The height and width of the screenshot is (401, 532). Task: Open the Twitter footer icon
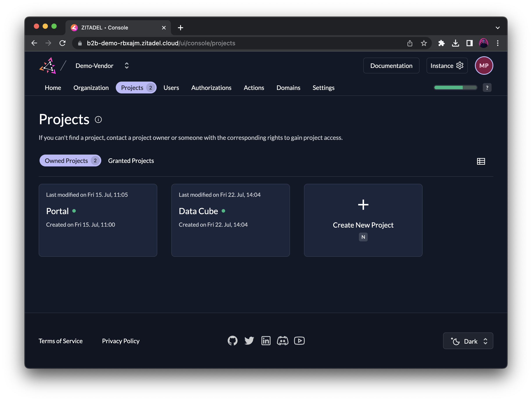[249, 341]
